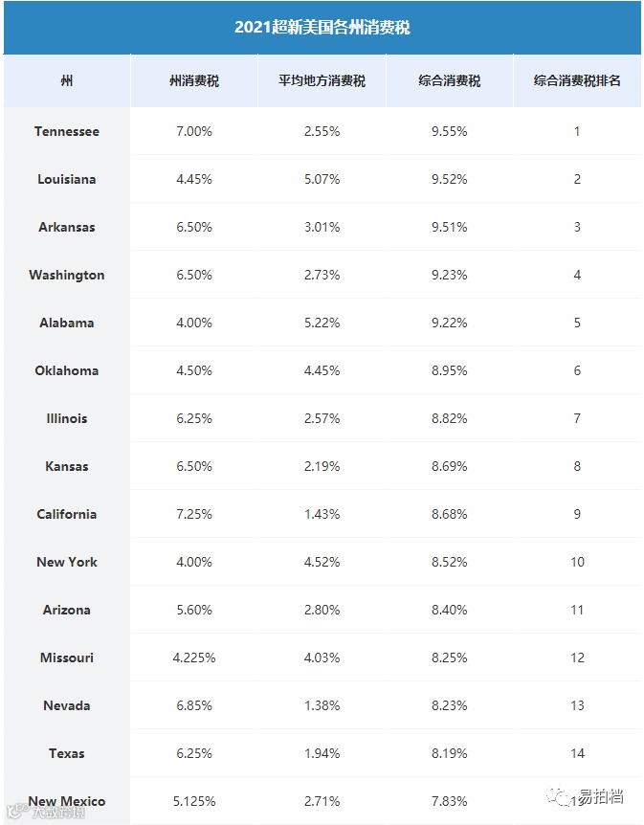Click the 2021超新美国各州消费税 title bar
The image size is (644, 825).
[322, 27]
